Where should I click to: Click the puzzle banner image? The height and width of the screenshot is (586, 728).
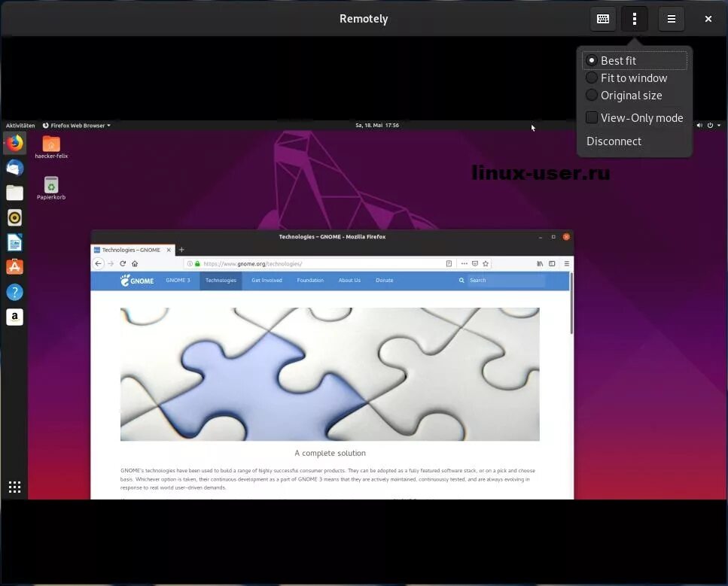330,375
